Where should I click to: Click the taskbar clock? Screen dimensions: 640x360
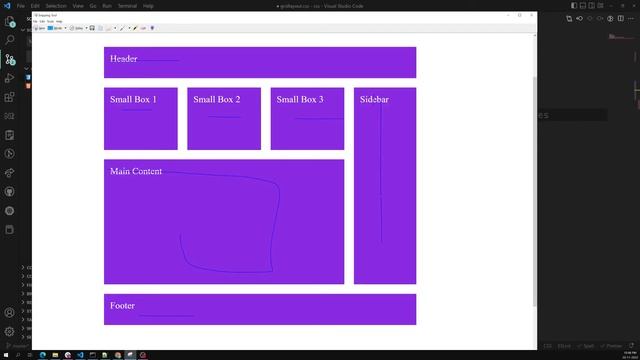coord(630,355)
